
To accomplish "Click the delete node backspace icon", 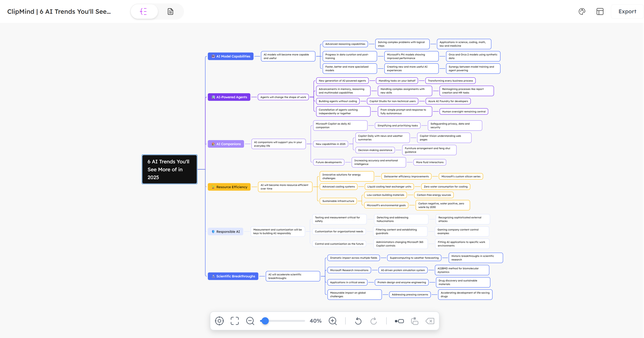I will pyautogui.click(x=430, y=321).
